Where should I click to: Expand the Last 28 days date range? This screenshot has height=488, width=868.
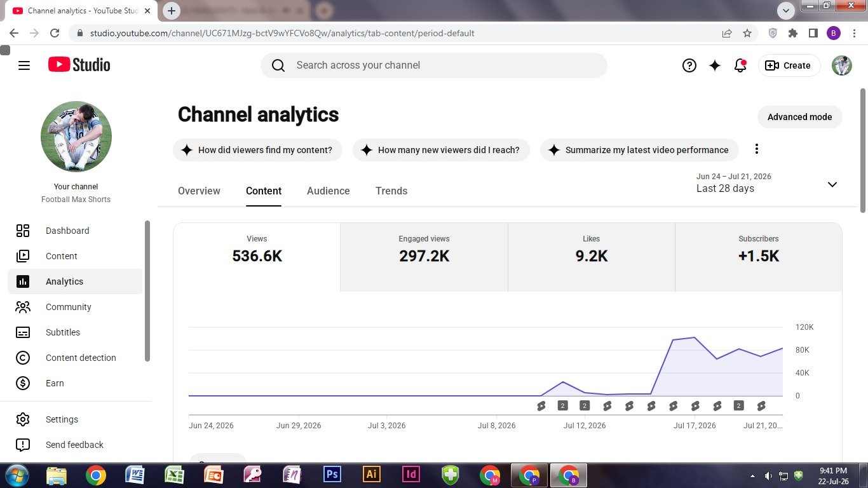(768, 184)
